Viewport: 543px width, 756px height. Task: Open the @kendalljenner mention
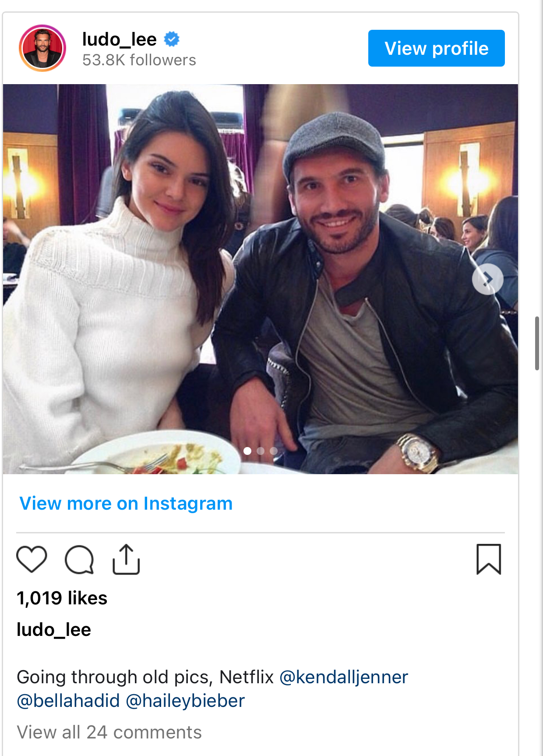(343, 677)
